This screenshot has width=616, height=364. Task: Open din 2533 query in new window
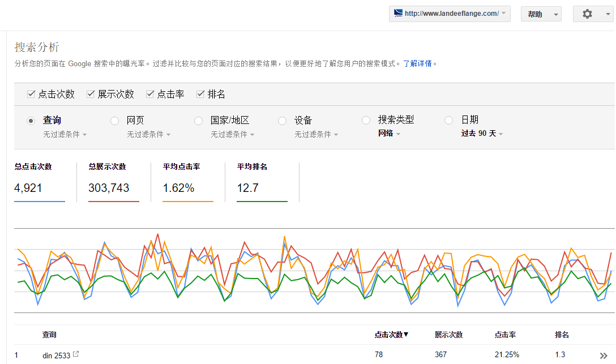pos(76,354)
